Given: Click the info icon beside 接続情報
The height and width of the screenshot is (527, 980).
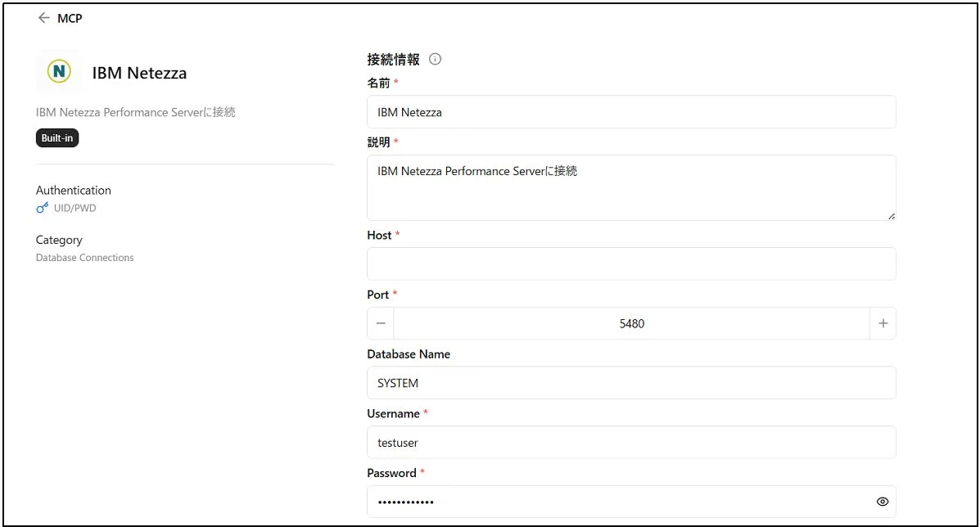Looking at the screenshot, I should (x=435, y=59).
